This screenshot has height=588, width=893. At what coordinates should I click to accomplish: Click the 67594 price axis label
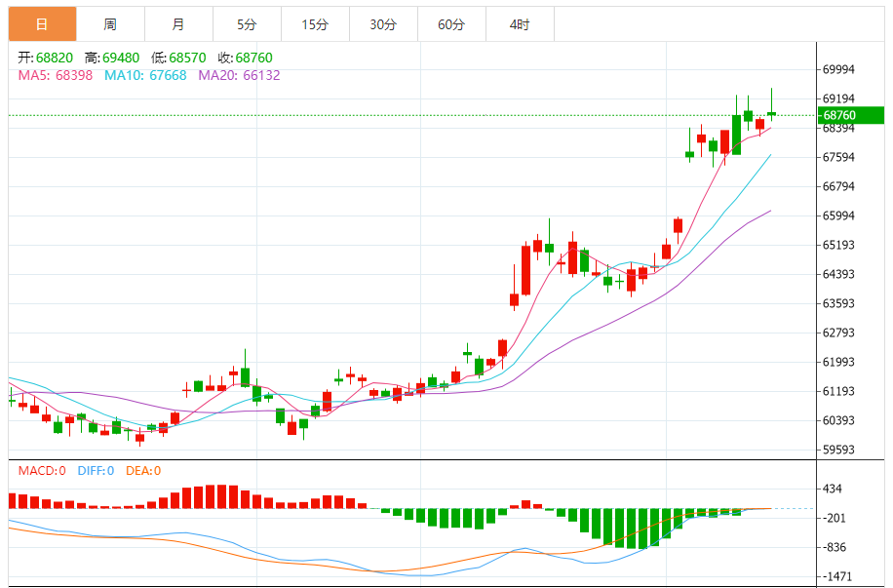coord(839,157)
